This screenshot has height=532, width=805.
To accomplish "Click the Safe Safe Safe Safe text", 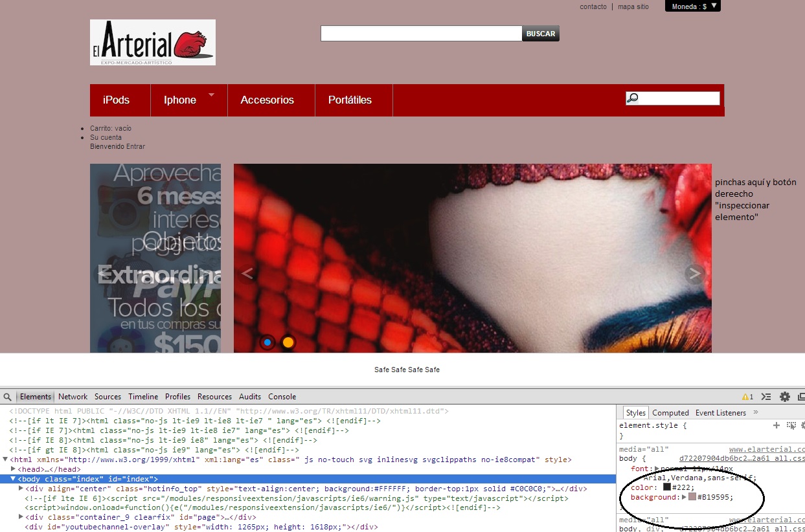I will point(407,370).
